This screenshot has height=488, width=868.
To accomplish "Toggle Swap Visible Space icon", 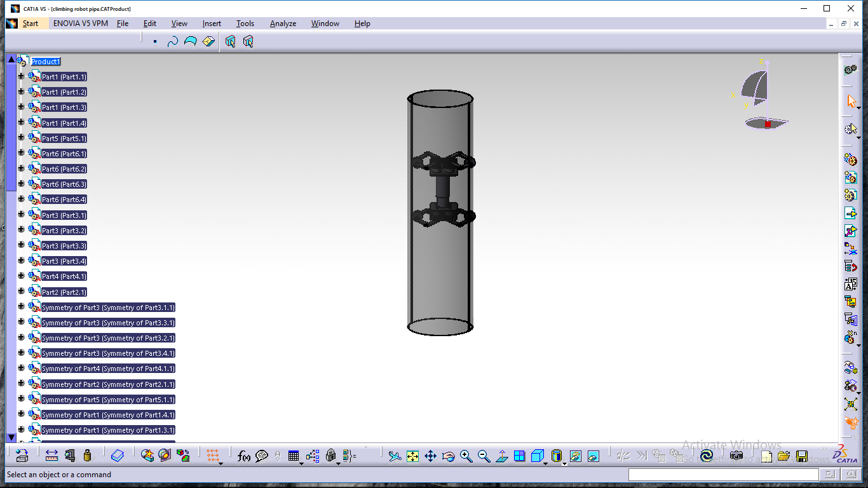I will point(593,456).
